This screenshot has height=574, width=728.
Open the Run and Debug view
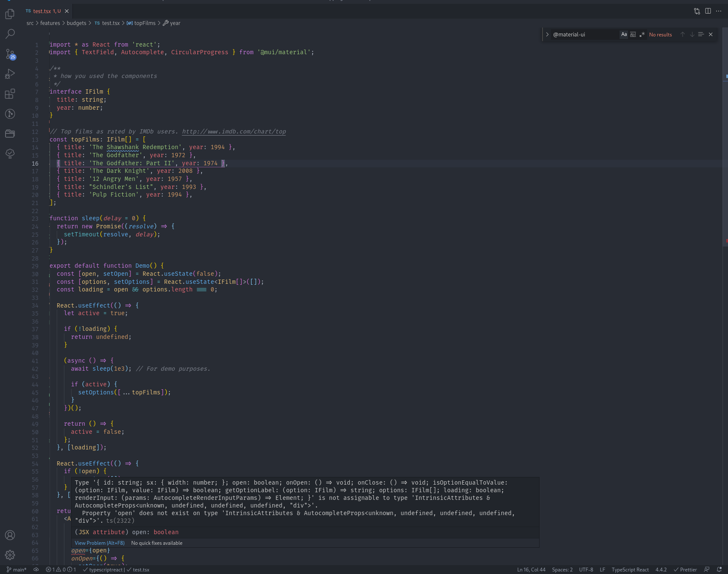pos(10,74)
